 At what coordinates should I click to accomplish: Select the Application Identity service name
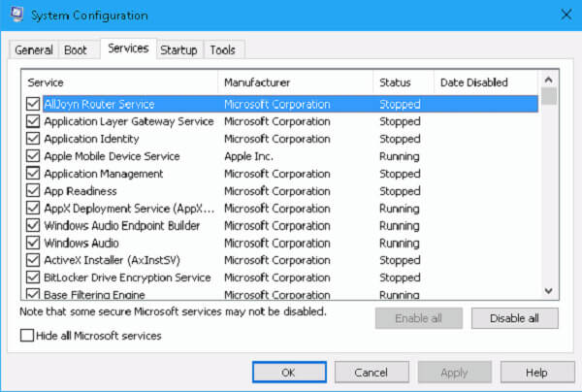click(92, 139)
